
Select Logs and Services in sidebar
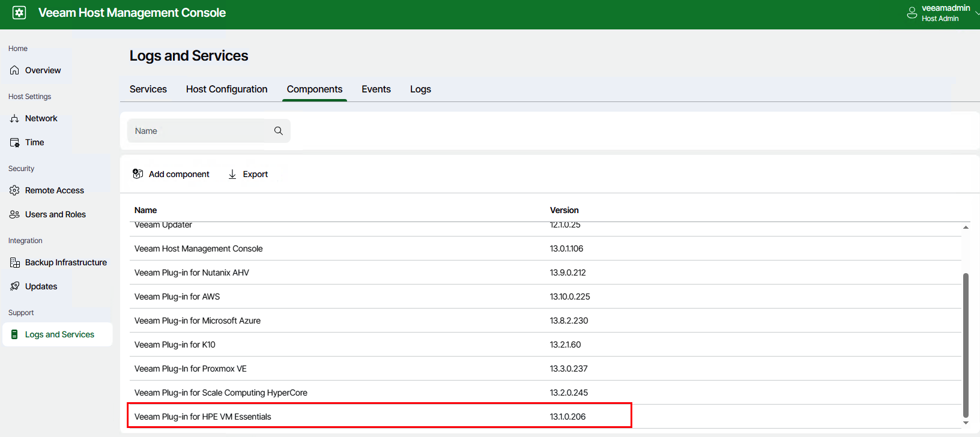(57, 334)
